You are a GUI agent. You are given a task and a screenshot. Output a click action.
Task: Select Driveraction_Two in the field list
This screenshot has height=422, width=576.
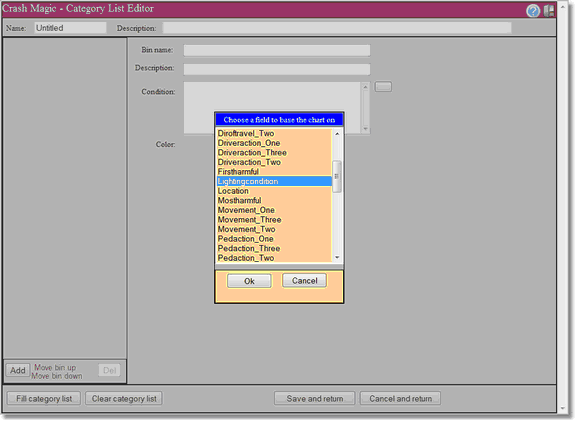[274, 162]
